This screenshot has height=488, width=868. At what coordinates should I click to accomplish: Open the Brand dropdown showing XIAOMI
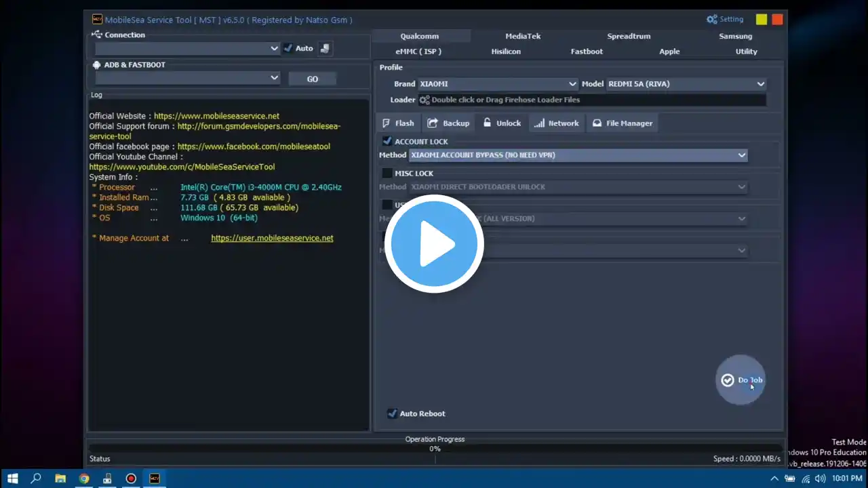pyautogui.click(x=498, y=84)
